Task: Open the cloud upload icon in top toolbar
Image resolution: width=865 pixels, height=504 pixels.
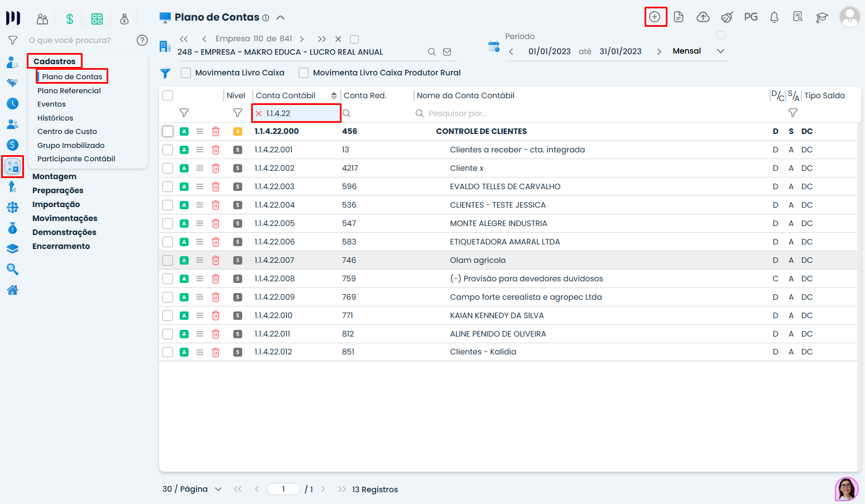Action: point(703,17)
